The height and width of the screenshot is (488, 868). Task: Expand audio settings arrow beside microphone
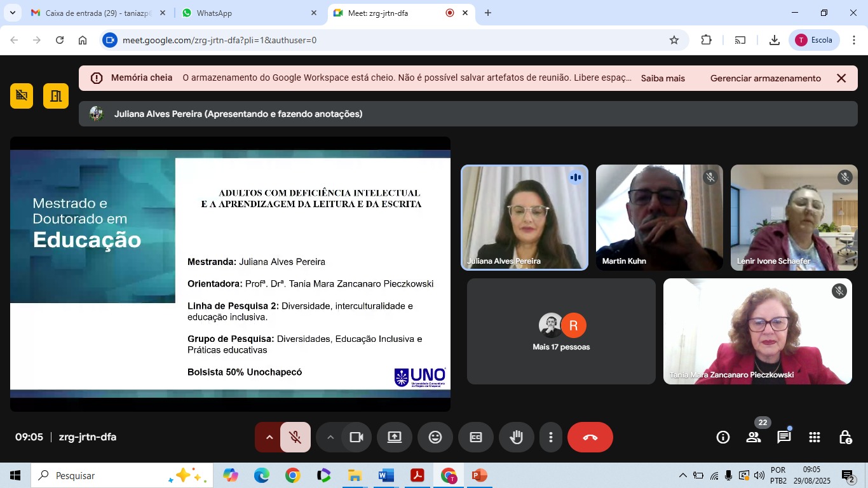tap(269, 437)
